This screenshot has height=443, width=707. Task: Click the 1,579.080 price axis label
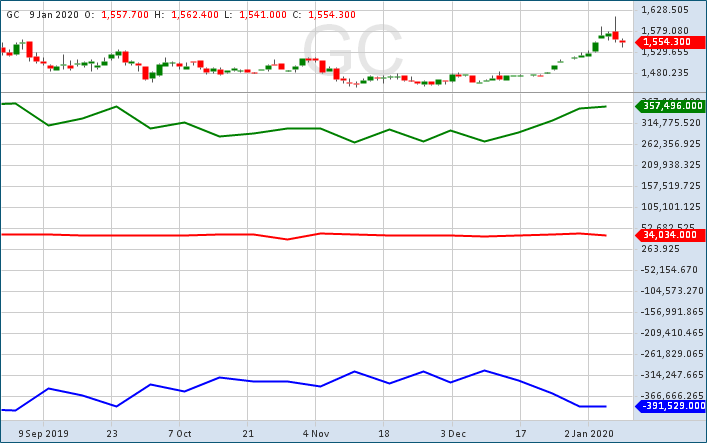665,31
